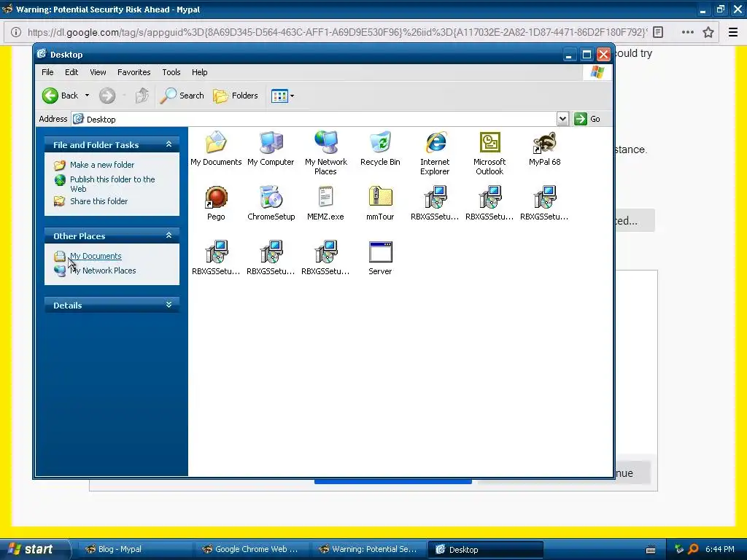This screenshot has width=747, height=560.
Task: Click Make a new folder link
Action: coord(102,165)
